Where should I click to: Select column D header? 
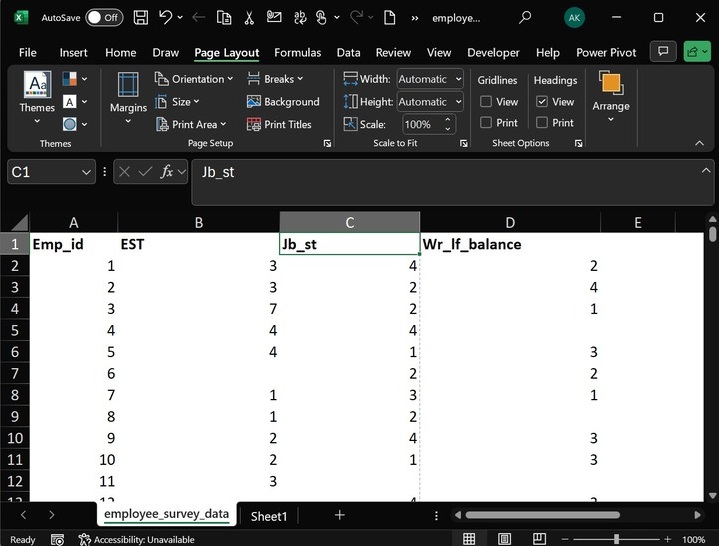(x=510, y=222)
